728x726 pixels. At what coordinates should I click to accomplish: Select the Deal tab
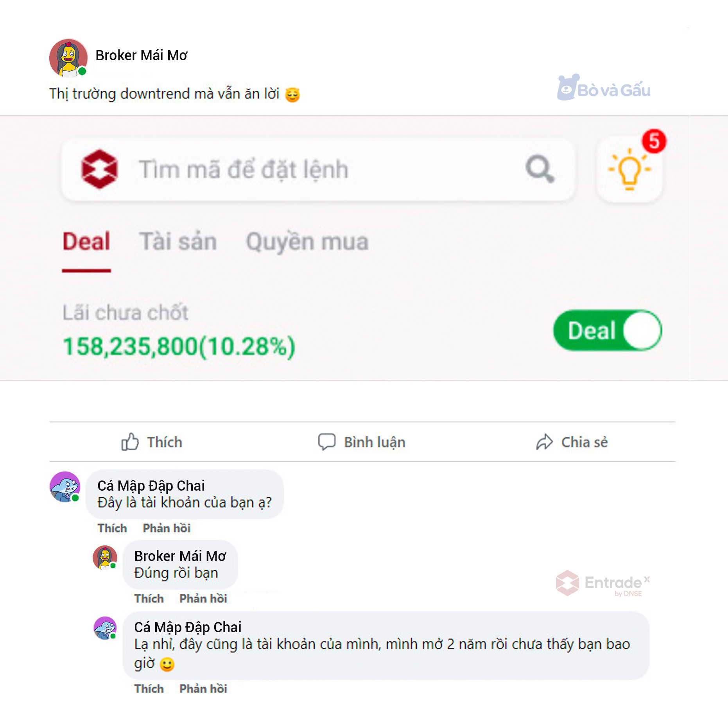click(86, 241)
